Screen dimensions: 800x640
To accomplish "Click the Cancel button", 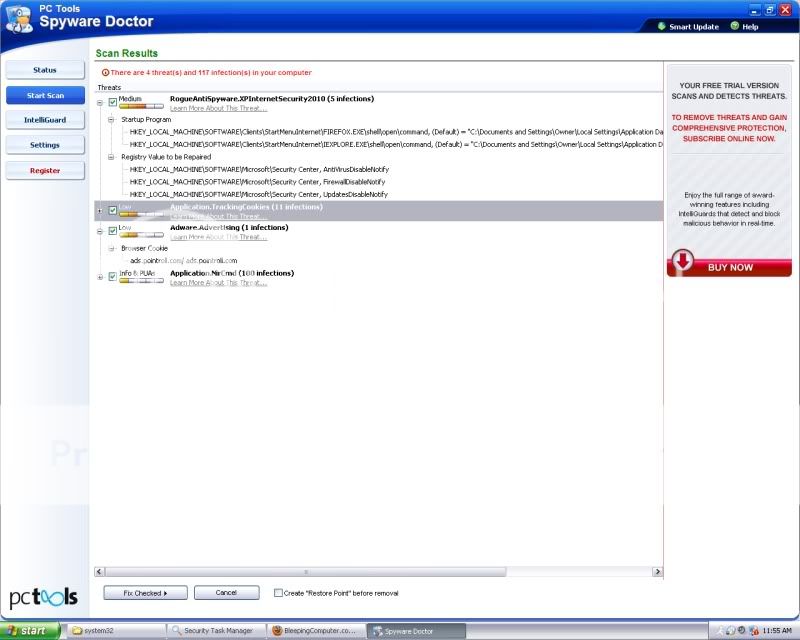I will point(227,593).
